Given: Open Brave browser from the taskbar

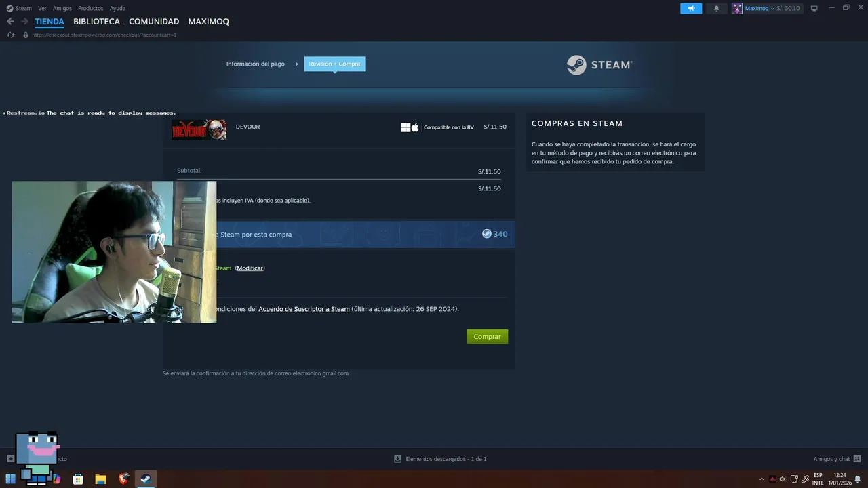Looking at the screenshot, I should pyautogui.click(x=123, y=479).
